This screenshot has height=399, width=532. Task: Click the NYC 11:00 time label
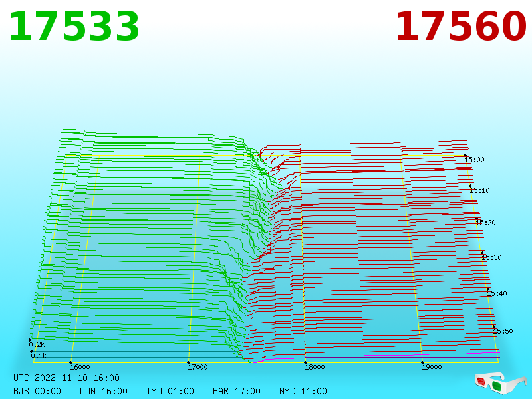pos(303,391)
